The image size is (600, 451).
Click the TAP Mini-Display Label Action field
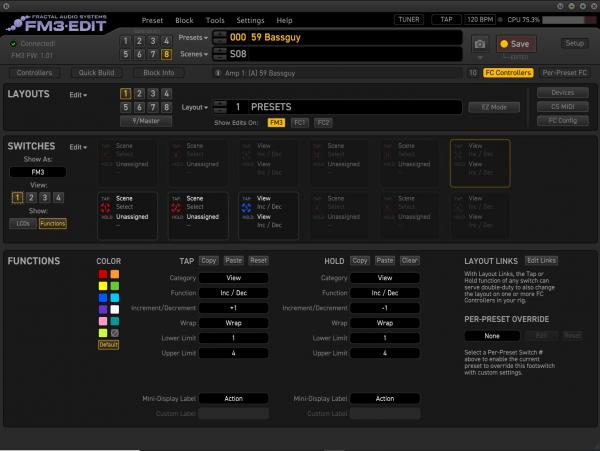(233, 399)
